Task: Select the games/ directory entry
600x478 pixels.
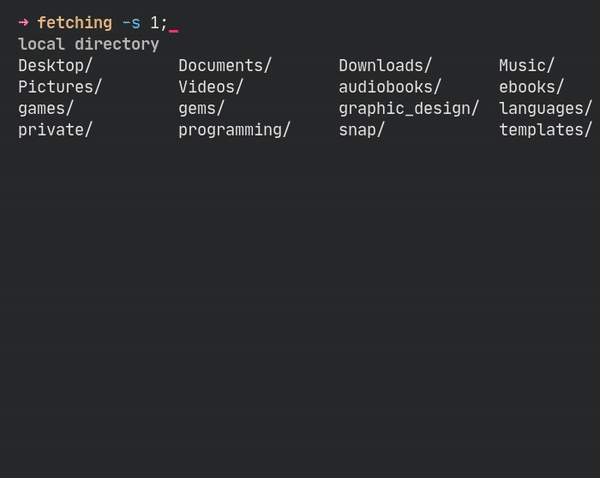Action: click(46, 108)
